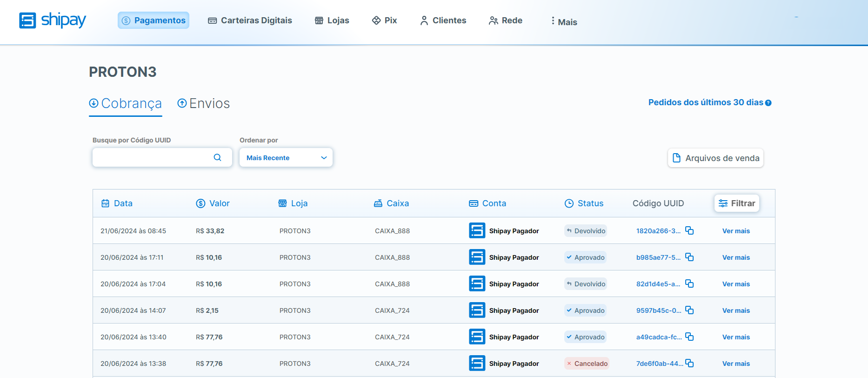Open Ver mais for 21/06/2024 08:45 order
Screen dimensions: 868x378
[736, 231]
